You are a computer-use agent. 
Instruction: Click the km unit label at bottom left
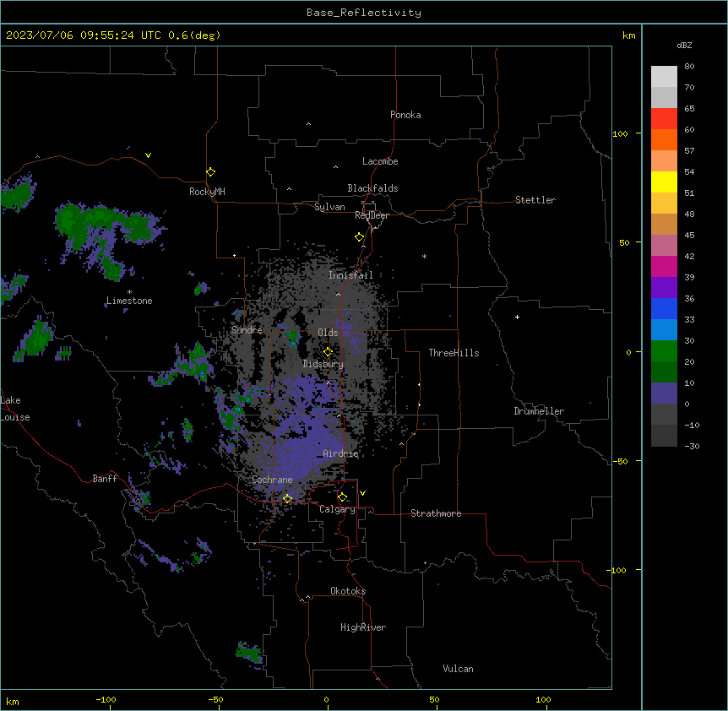pos(13,701)
